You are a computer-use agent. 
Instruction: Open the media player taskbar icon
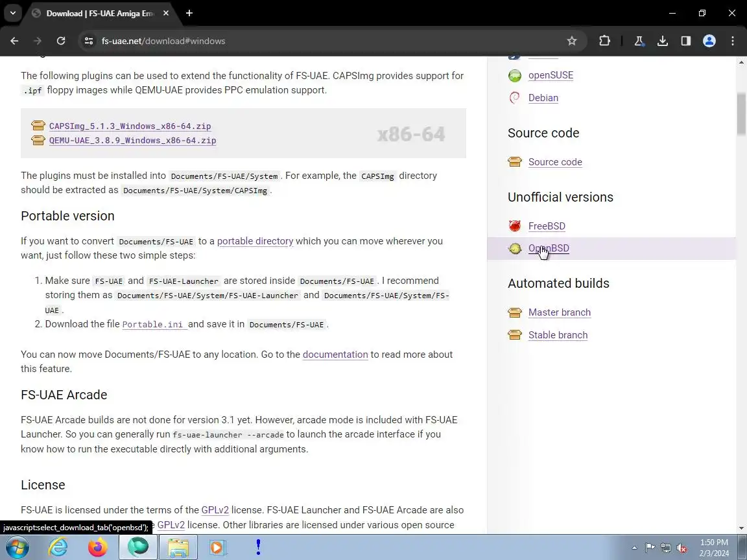[x=217, y=547]
